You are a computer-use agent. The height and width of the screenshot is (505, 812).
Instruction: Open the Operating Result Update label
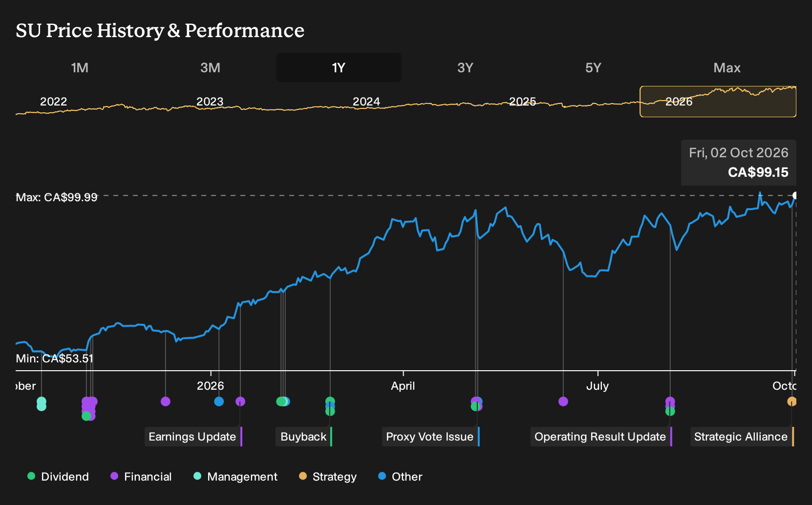coord(601,437)
